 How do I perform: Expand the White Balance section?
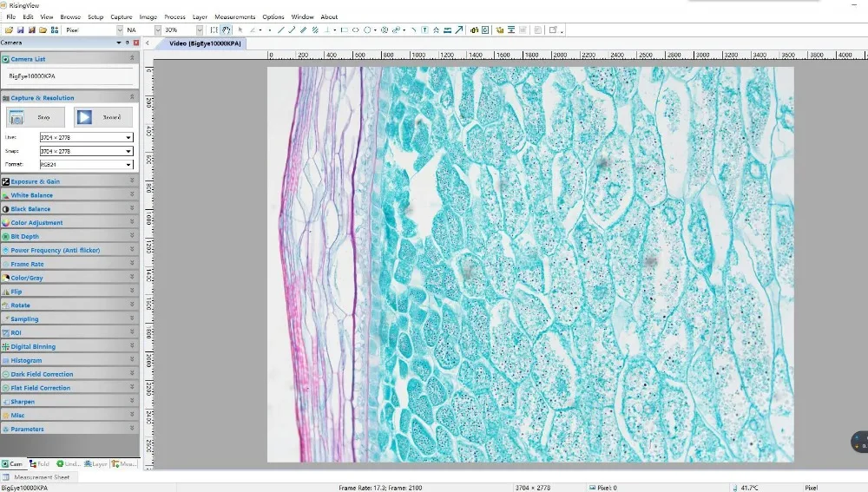[x=69, y=195]
